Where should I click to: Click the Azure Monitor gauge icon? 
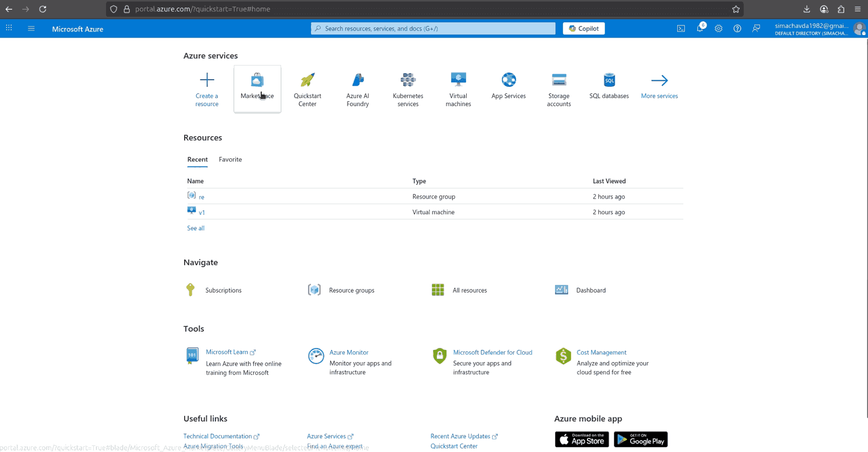[316, 356]
